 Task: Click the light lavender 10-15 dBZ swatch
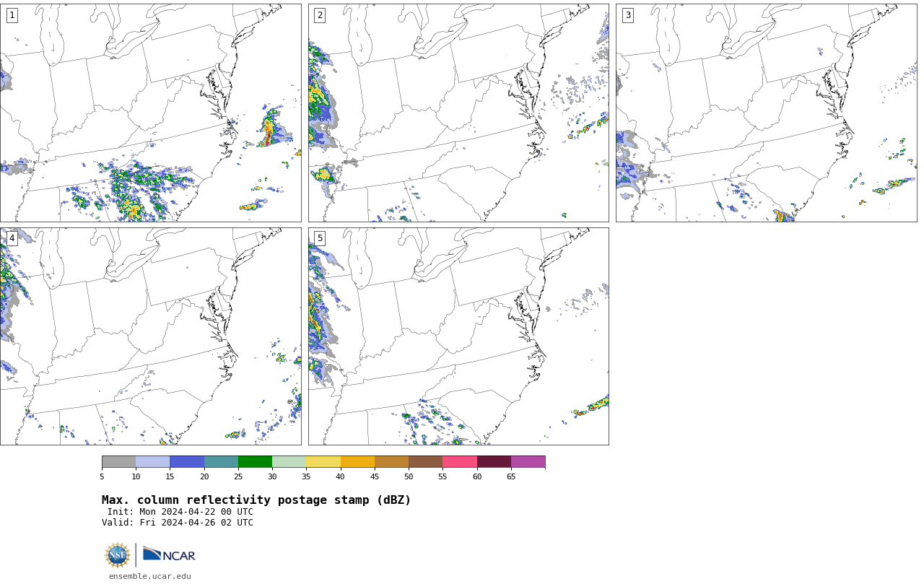[x=152, y=462]
